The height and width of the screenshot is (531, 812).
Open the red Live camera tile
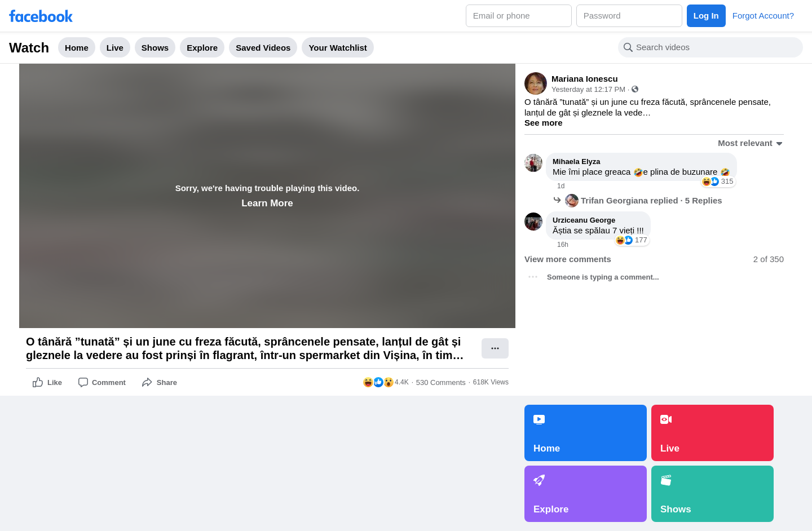[712, 433]
